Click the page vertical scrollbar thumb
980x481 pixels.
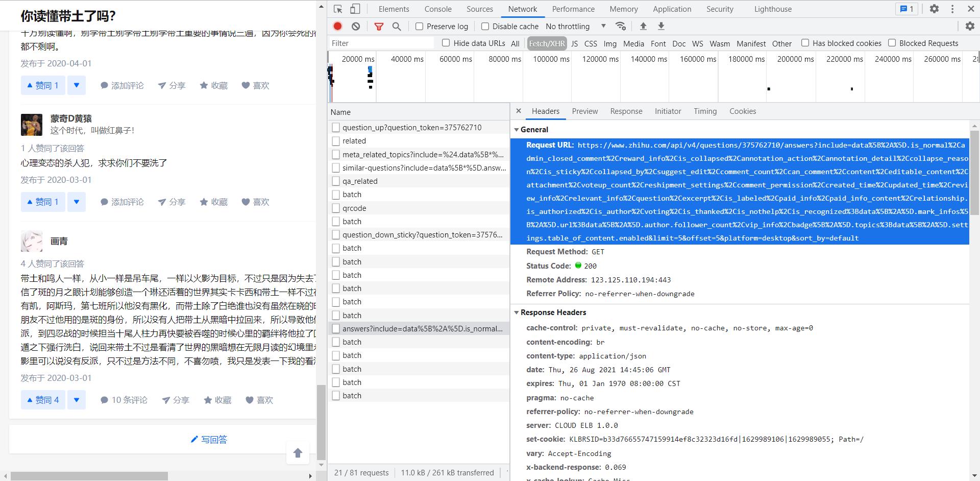(321, 422)
